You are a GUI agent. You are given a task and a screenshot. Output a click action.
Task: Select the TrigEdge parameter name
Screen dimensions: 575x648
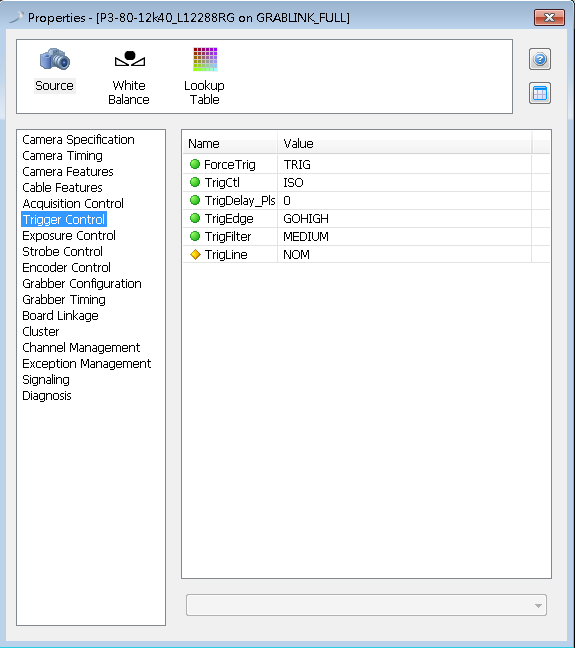pos(229,218)
